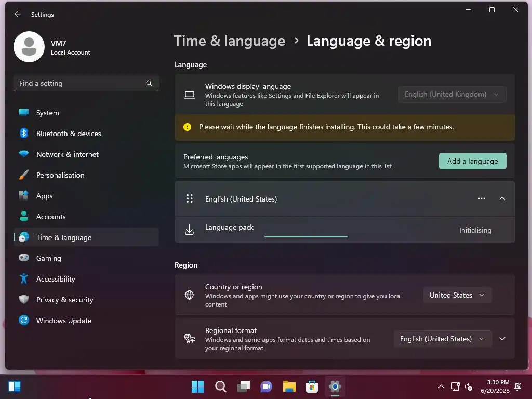Image resolution: width=532 pixels, height=399 pixels.
Task: Open Apps settings
Action: tap(86, 196)
